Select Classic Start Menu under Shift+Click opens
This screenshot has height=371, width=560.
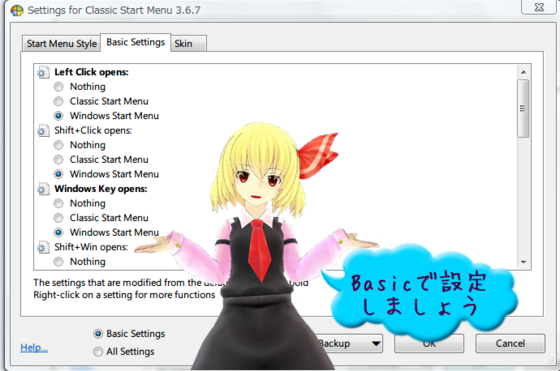58,160
